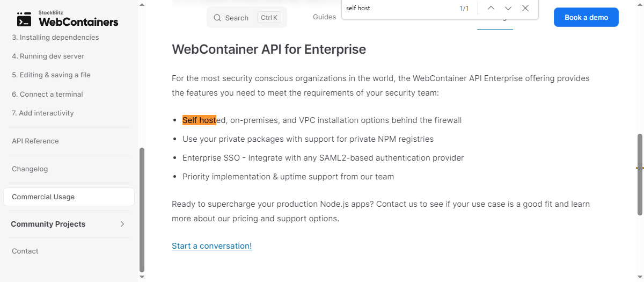Click the sidebar scrollbar thumb

point(142,209)
